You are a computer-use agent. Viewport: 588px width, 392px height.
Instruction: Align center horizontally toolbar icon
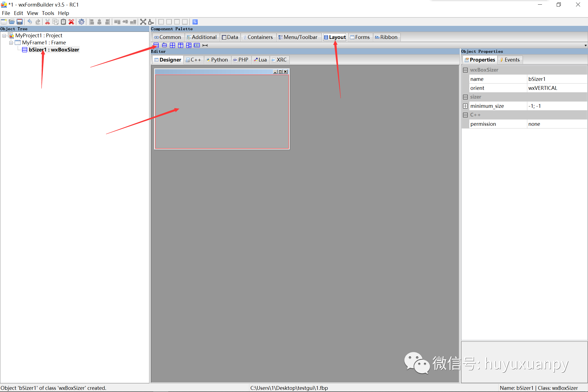point(99,22)
